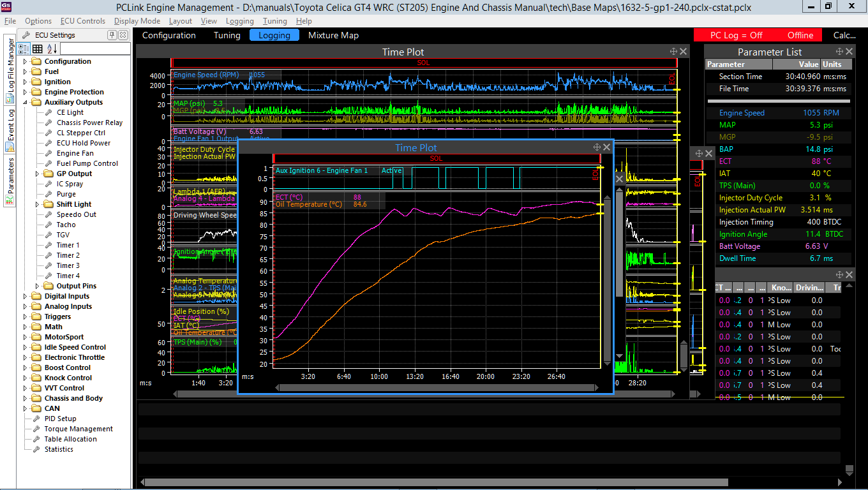Switch to the Configuration page tab
The width and height of the screenshot is (868, 490).
169,35
